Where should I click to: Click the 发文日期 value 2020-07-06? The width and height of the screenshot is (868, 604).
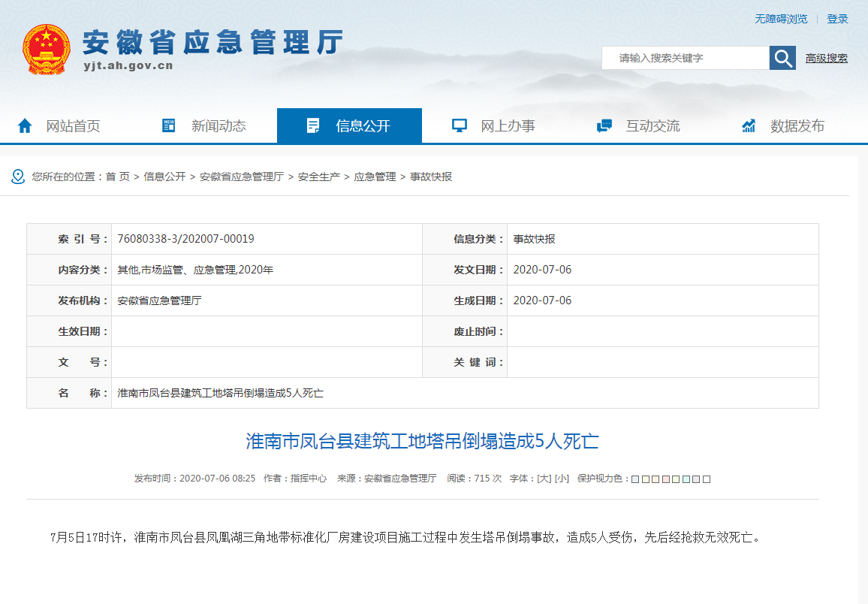542,270
